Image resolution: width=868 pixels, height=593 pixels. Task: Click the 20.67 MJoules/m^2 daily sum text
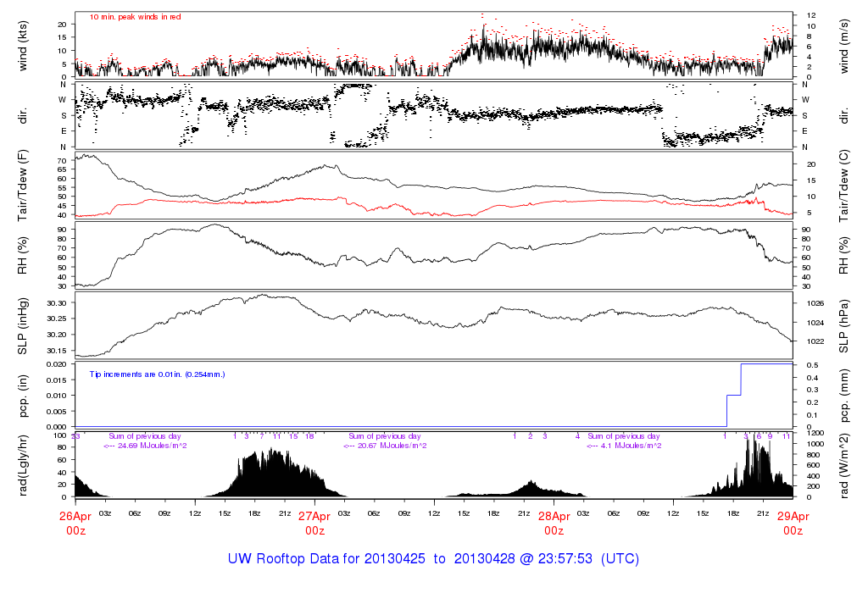click(384, 446)
